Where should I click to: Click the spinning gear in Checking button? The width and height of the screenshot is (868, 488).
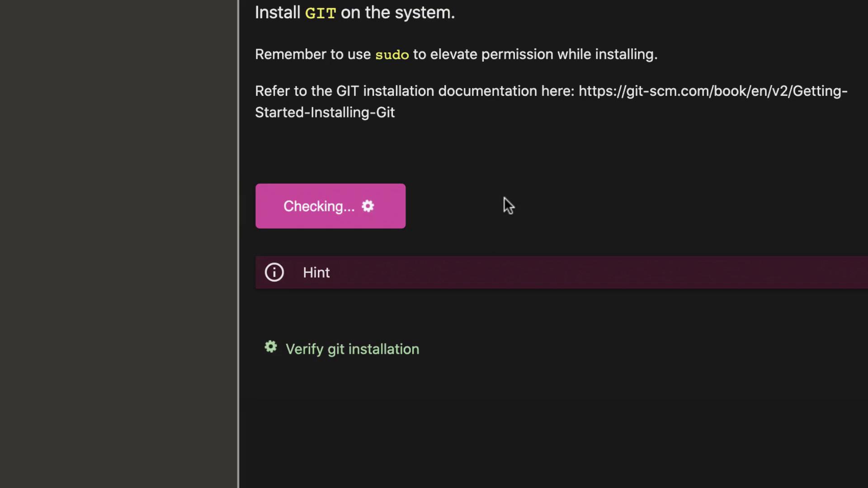(368, 206)
